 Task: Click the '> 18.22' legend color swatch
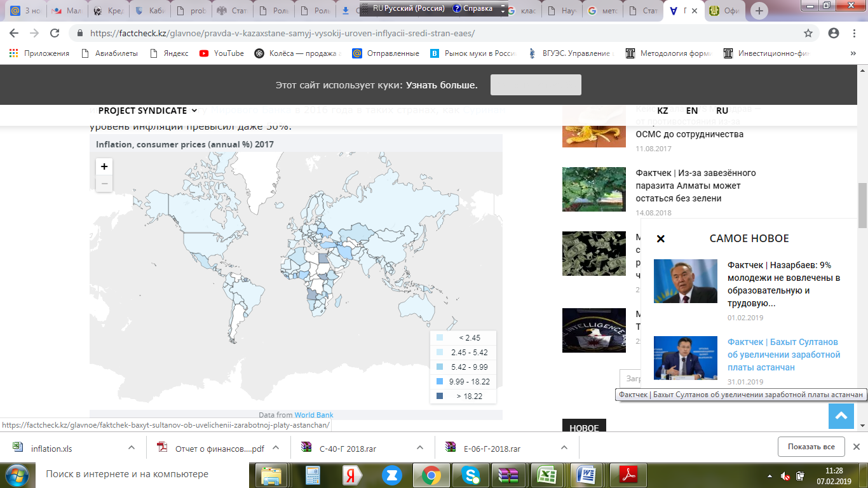440,396
